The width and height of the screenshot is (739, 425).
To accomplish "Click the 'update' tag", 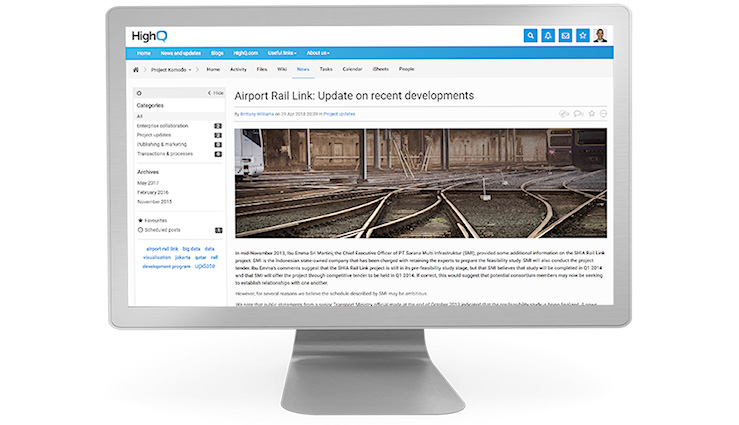I will (205, 266).
